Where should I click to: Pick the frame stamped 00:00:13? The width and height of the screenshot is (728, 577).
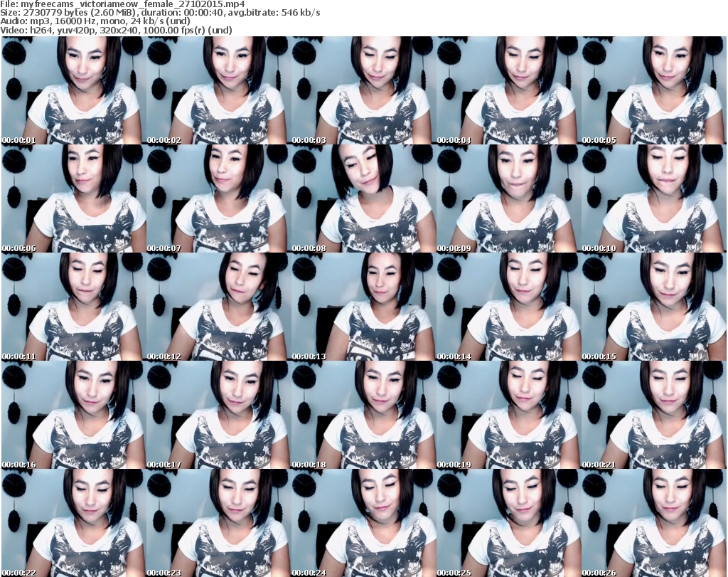363,307
